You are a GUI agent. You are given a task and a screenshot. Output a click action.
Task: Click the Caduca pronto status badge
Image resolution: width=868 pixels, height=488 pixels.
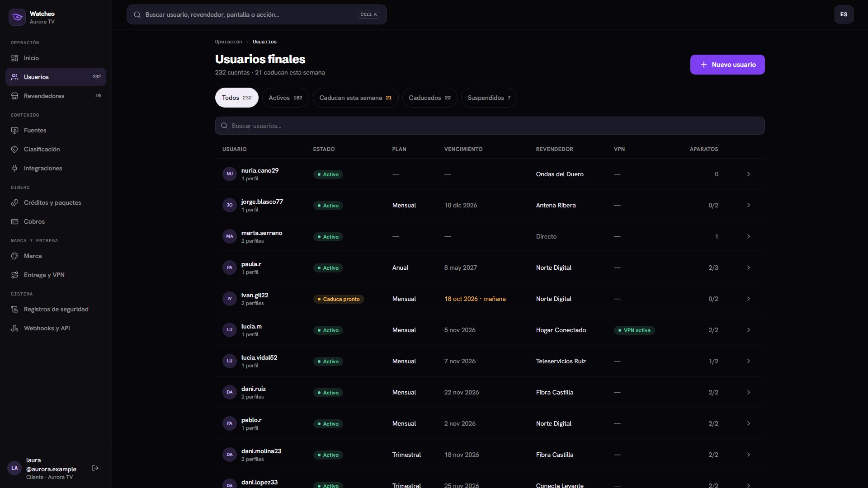pyautogui.click(x=339, y=299)
